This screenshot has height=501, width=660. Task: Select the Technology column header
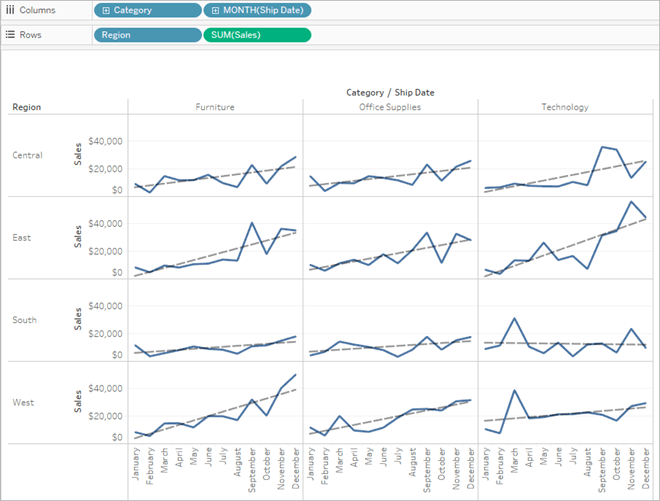click(565, 107)
